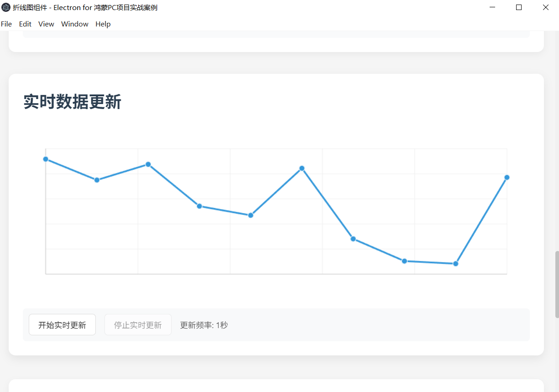Open the File menu
Viewport: 559px width, 392px height.
click(x=6, y=24)
